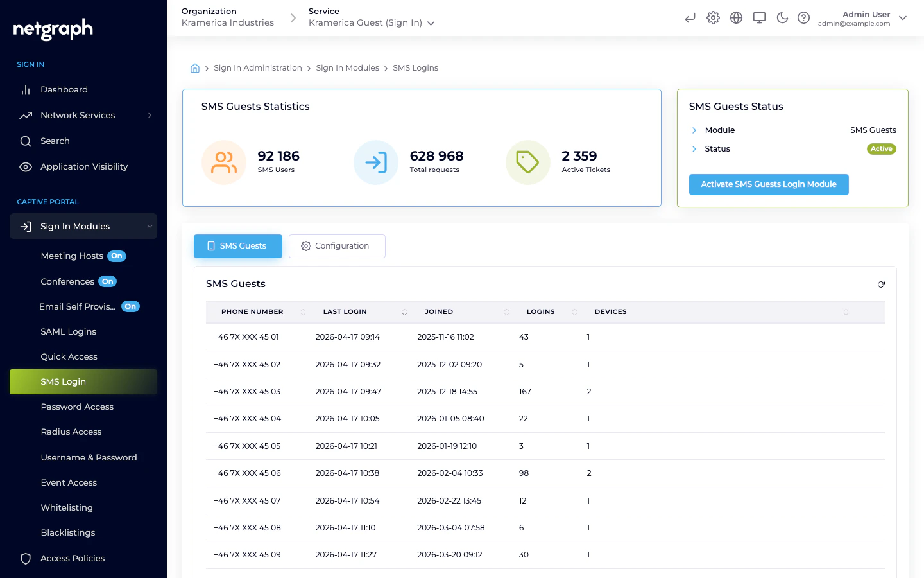Click the Active status badge
Viewport: 924px width, 578px height.
tap(881, 148)
